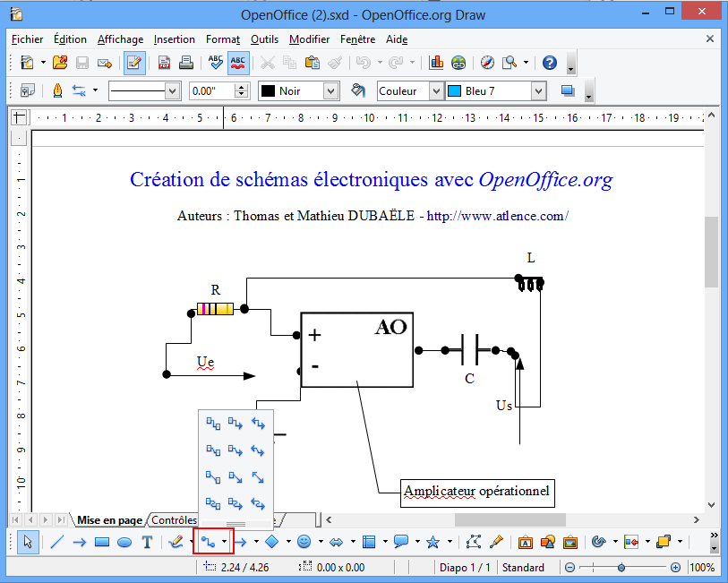Screen dimensions: 728x583
Task: Select the Ellipse tool
Action: [x=124, y=542]
